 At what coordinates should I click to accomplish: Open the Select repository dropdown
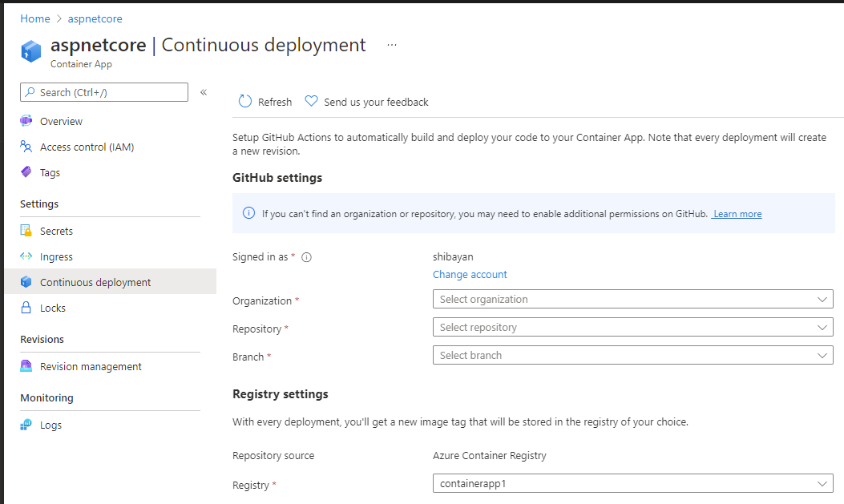[633, 327]
